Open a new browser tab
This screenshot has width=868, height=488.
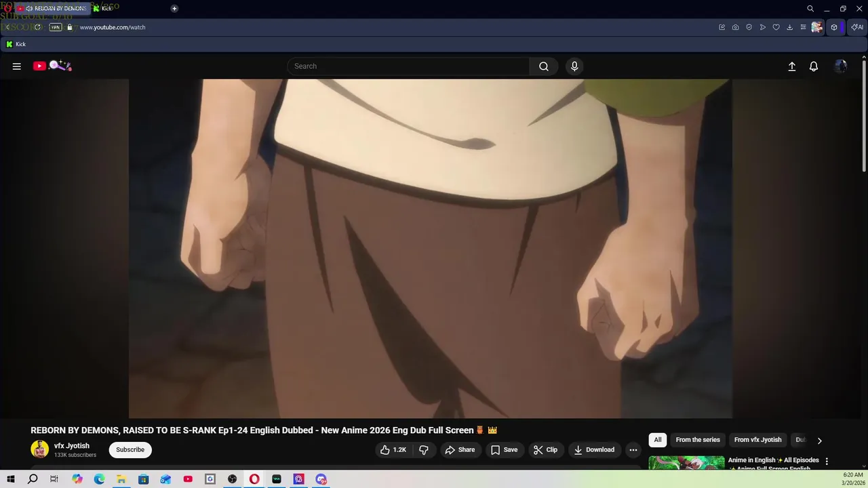174,8
